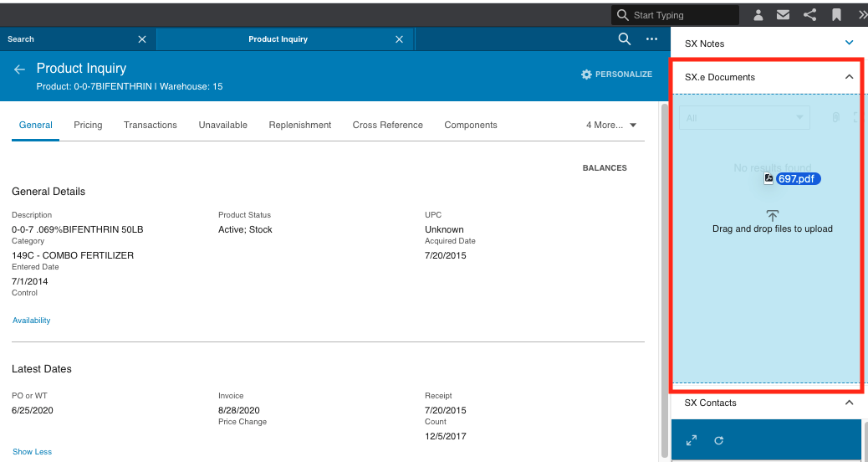The width and height of the screenshot is (868, 462).
Task: Click the magnifier in Start Typing box
Action: point(622,15)
